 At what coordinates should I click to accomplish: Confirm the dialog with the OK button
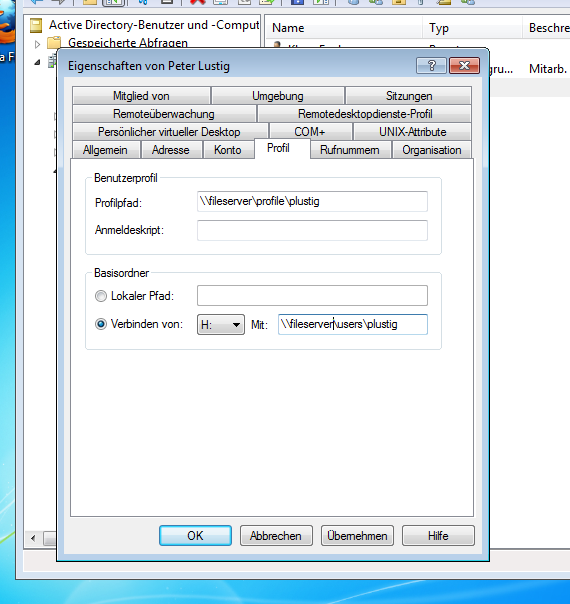click(195, 535)
